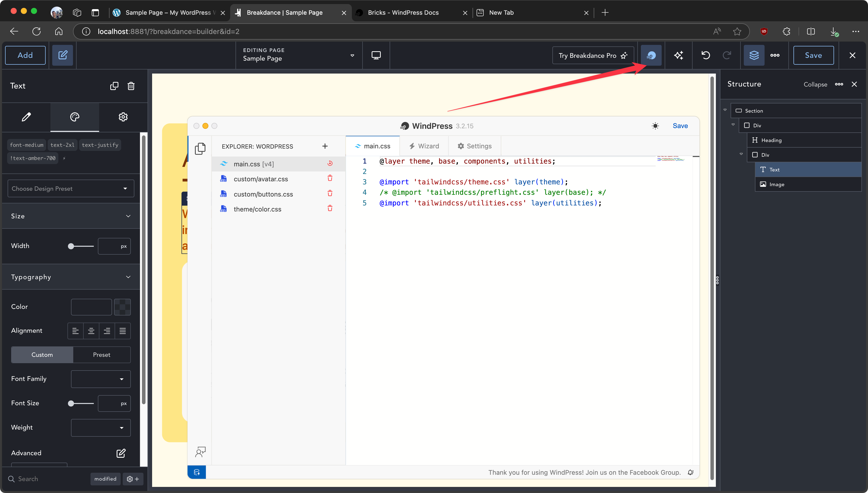Screen dimensions: 868x493
Task: Click the undo arrow in the top toolbar
Action: coord(706,55)
